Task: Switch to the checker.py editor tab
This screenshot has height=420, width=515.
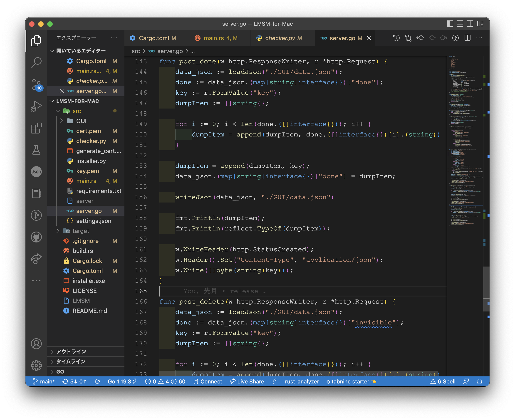Action: tap(280, 38)
